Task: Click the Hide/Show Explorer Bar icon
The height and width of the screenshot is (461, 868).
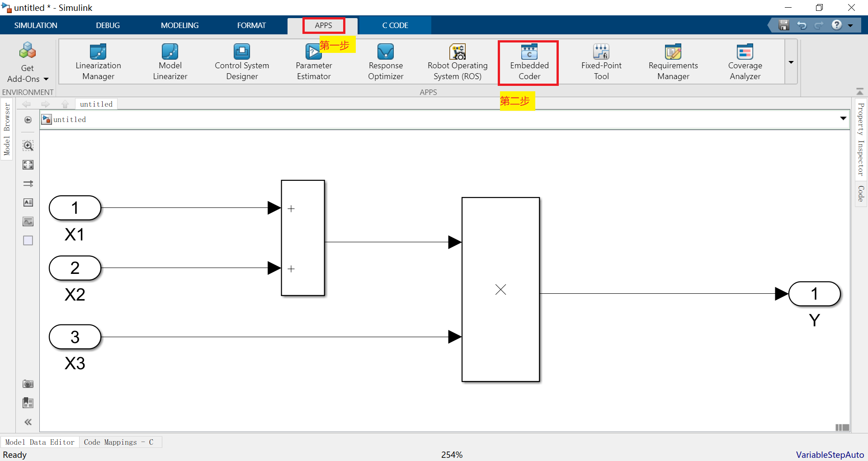Action: [28, 120]
